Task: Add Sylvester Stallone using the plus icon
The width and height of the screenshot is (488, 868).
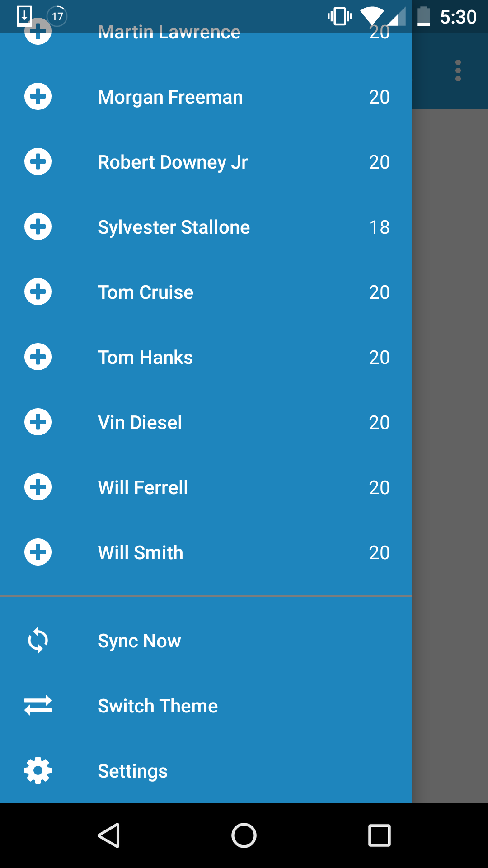Action: point(38,226)
